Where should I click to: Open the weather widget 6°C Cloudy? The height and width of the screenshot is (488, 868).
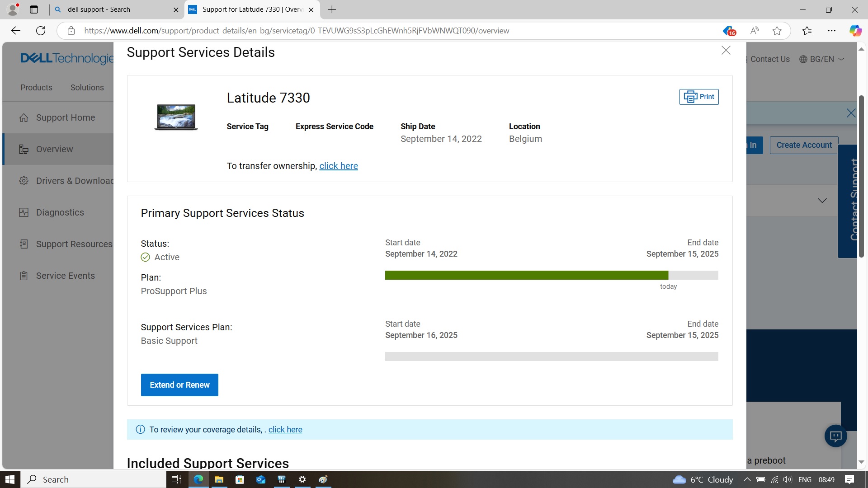pyautogui.click(x=703, y=479)
